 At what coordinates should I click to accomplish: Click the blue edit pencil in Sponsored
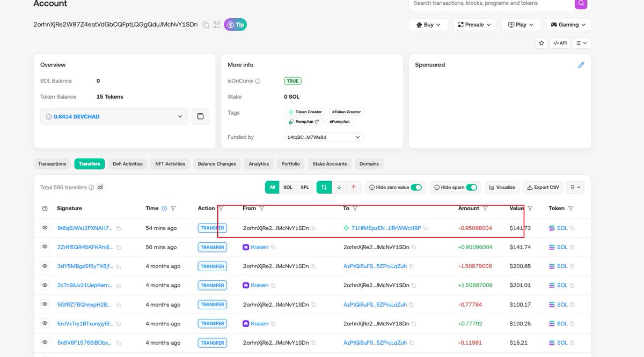pos(581,65)
